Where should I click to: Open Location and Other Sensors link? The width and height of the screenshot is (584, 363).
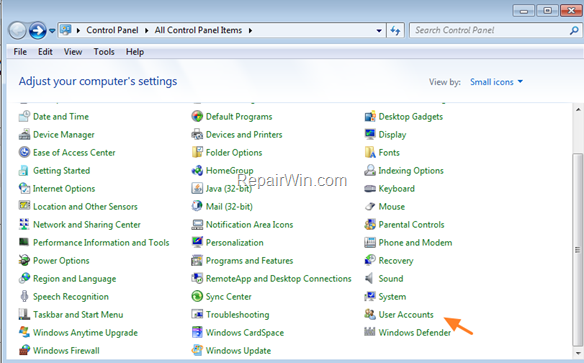coord(85,207)
